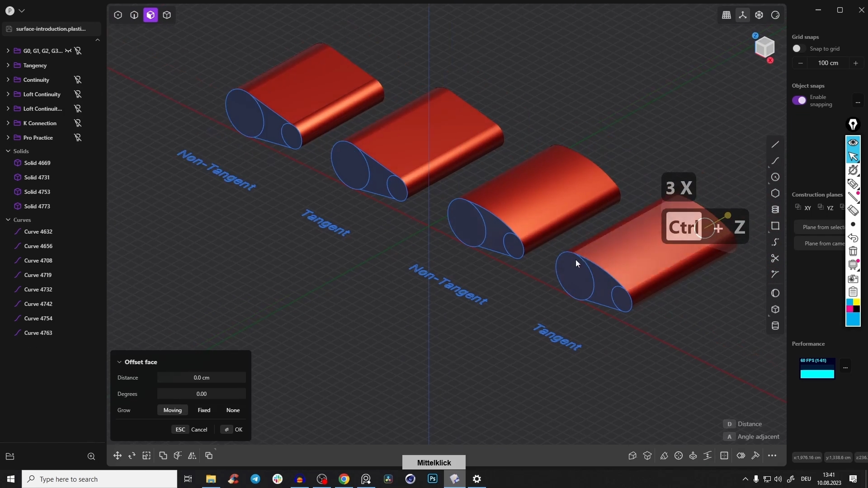Toggle the grid display icon in the top right
Image resolution: width=868 pixels, height=488 pixels.
[726, 15]
